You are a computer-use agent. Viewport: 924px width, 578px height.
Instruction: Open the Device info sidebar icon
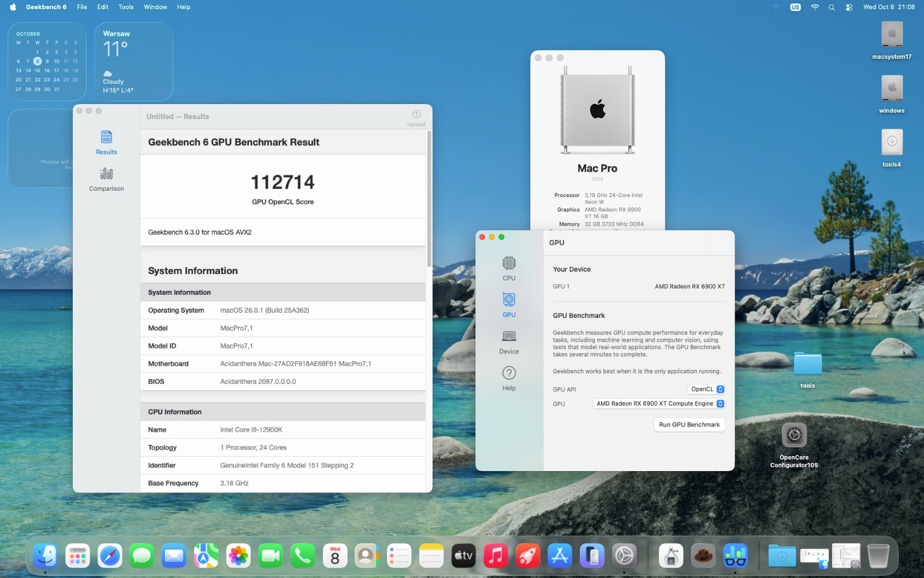509,342
